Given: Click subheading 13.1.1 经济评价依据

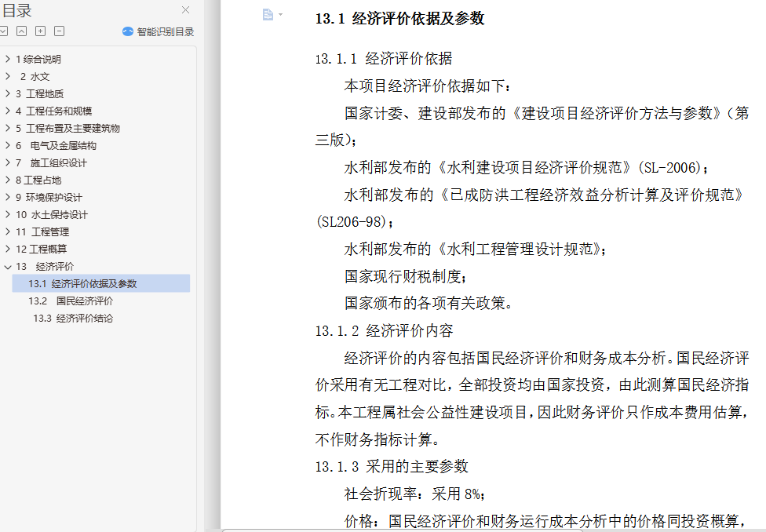Looking at the screenshot, I should [384, 59].
